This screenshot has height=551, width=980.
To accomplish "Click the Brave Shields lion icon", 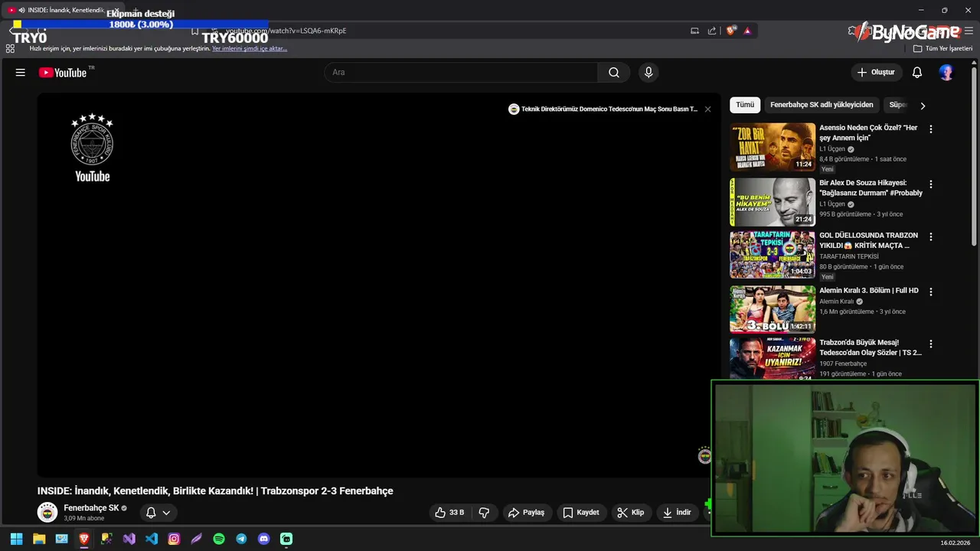I will pyautogui.click(x=731, y=31).
